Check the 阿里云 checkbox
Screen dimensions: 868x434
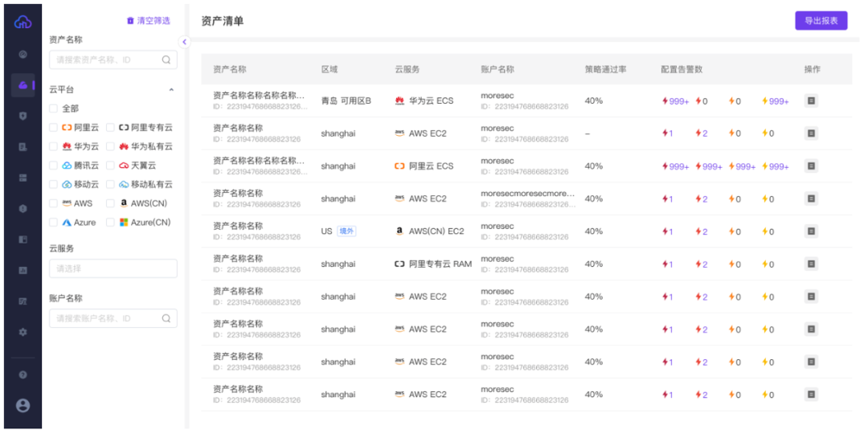[x=53, y=127]
